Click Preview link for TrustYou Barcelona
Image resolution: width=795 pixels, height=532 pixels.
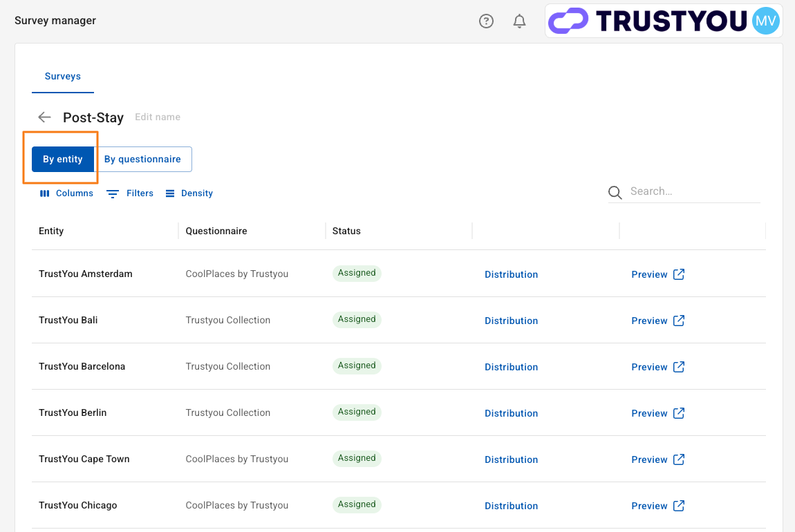(x=649, y=367)
